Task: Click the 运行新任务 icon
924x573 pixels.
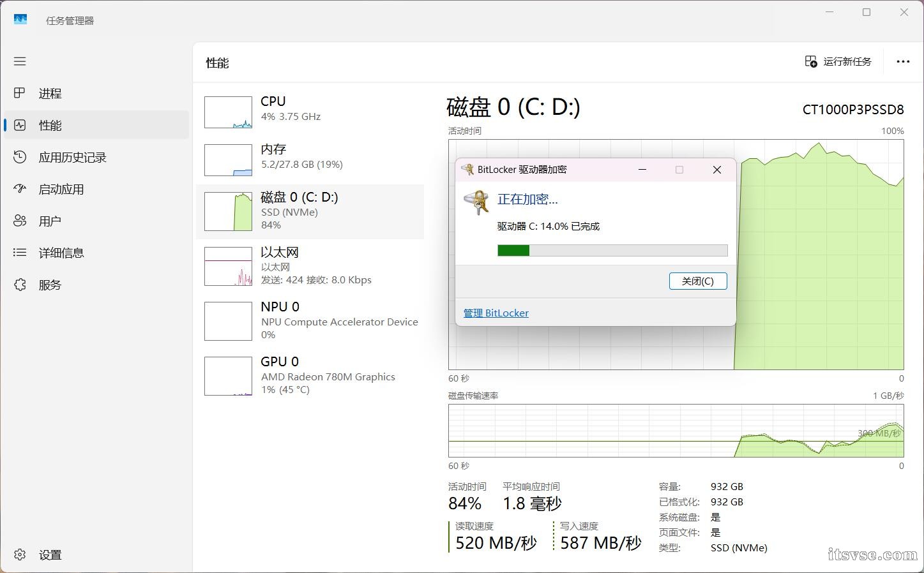Action: coord(811,61)
